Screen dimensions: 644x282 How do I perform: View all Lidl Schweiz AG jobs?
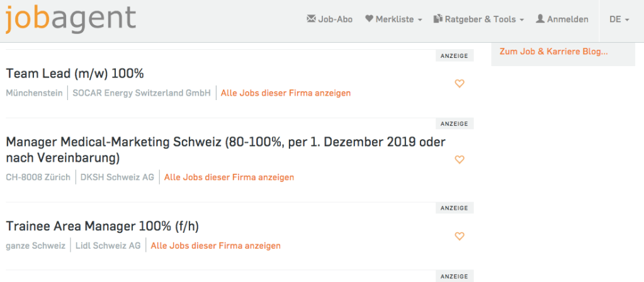(x=216, y=245)
